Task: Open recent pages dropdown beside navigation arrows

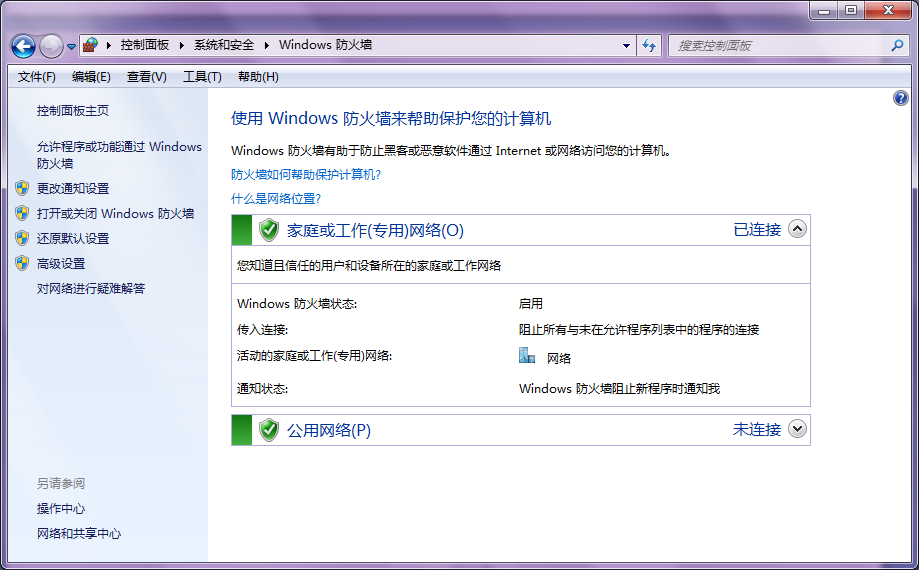Action: 71,46
